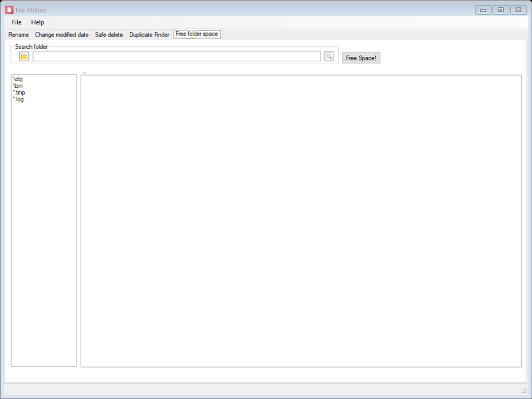Switch to the Free folder space tab
The height and width of the screenshot is (399, 532).
click(x=197, y=34)
